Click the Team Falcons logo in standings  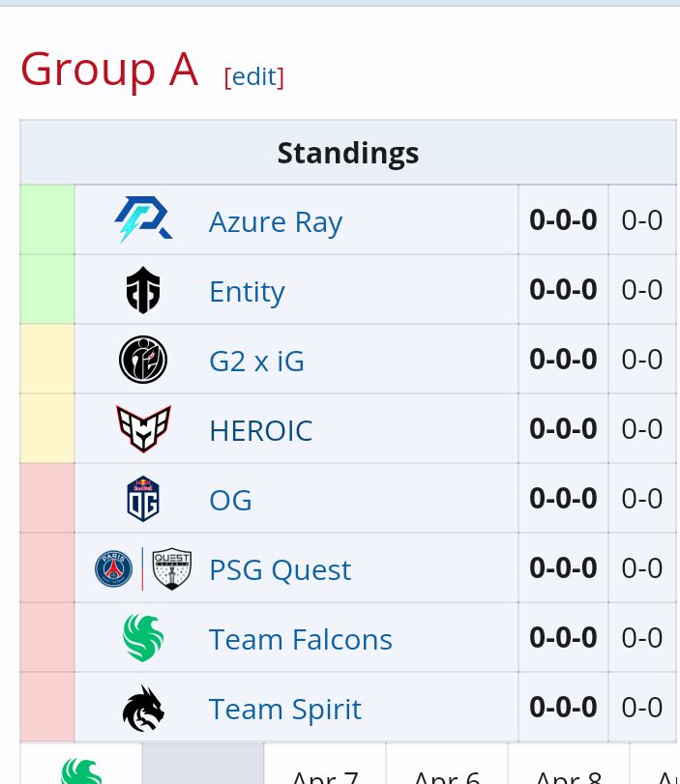tap(143, 638)
